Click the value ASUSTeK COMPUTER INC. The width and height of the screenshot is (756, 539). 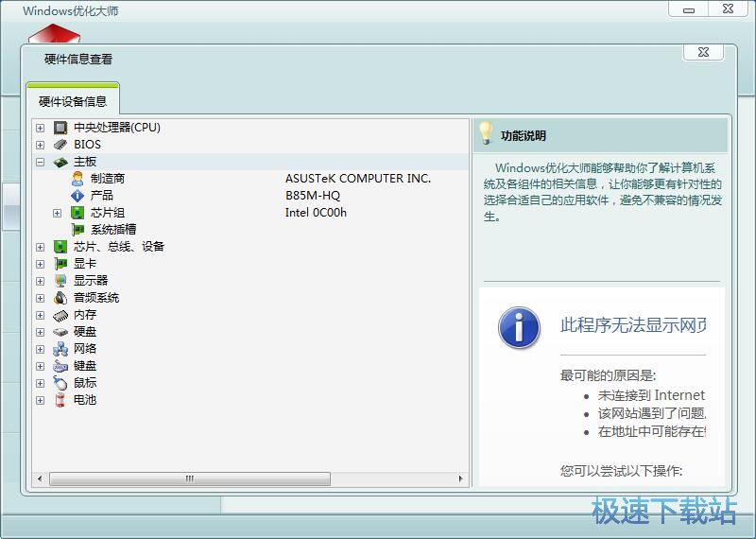(358, 179)
